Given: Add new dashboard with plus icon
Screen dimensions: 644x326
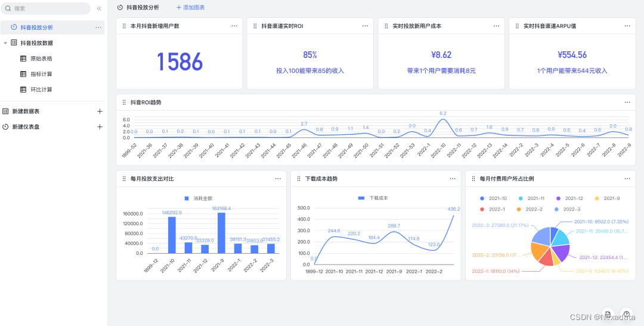Looking at the screenshot, I should 100,127.
